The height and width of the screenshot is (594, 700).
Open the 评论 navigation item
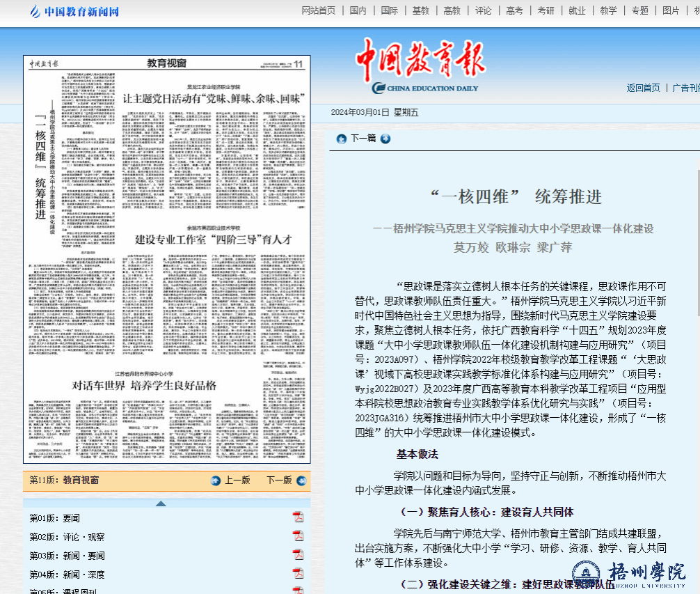pos(483,10)
